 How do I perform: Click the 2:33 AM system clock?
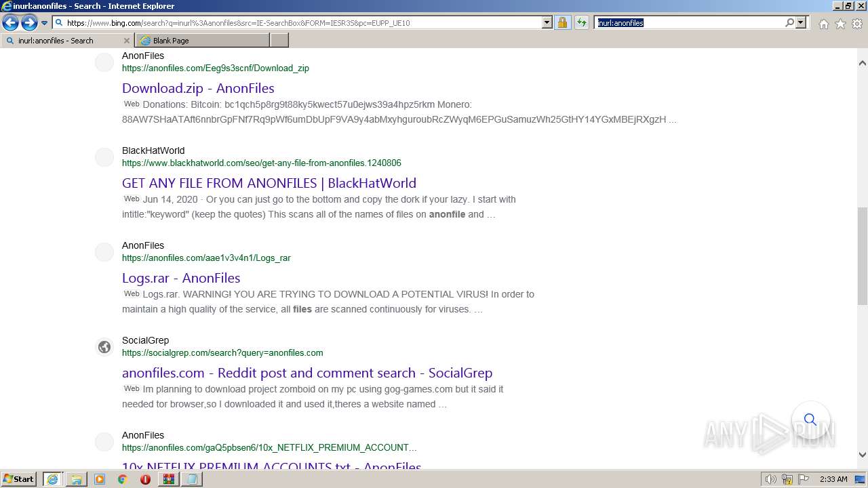pyautogui.click(x=833, y=479)
